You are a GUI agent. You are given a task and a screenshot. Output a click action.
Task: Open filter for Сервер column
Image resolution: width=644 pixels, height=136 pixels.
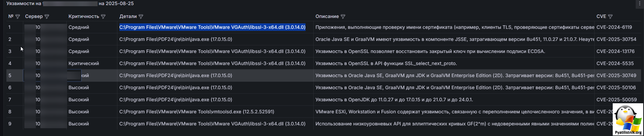(47, 17)
